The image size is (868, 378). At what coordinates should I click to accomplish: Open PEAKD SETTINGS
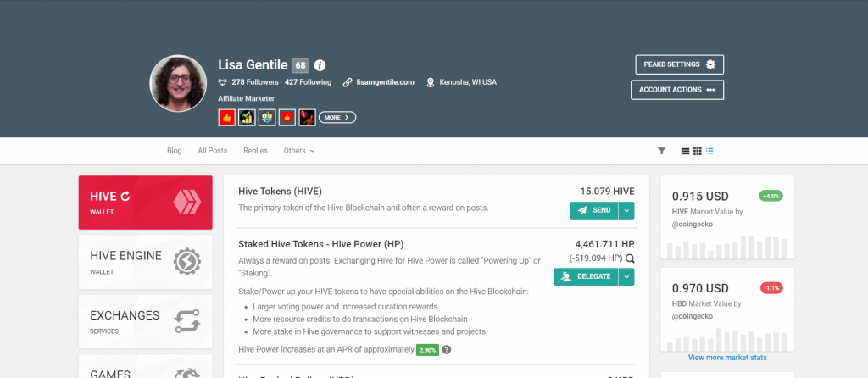click(679, 64)
